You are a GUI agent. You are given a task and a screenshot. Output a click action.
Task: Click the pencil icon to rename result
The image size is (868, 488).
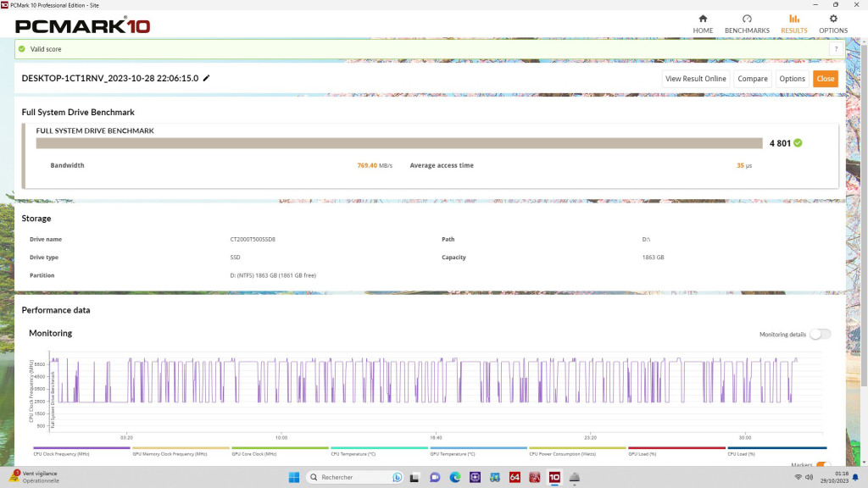[x=206, y=79]
